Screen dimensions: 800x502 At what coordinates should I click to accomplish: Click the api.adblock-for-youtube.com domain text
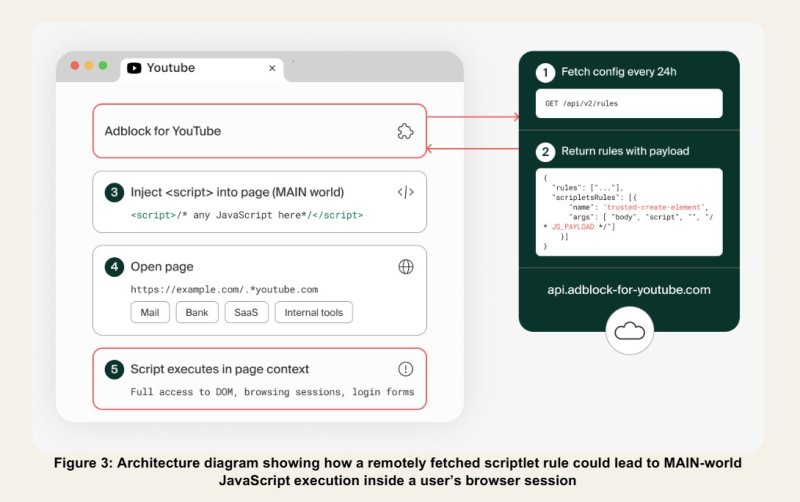click(629, 290)
